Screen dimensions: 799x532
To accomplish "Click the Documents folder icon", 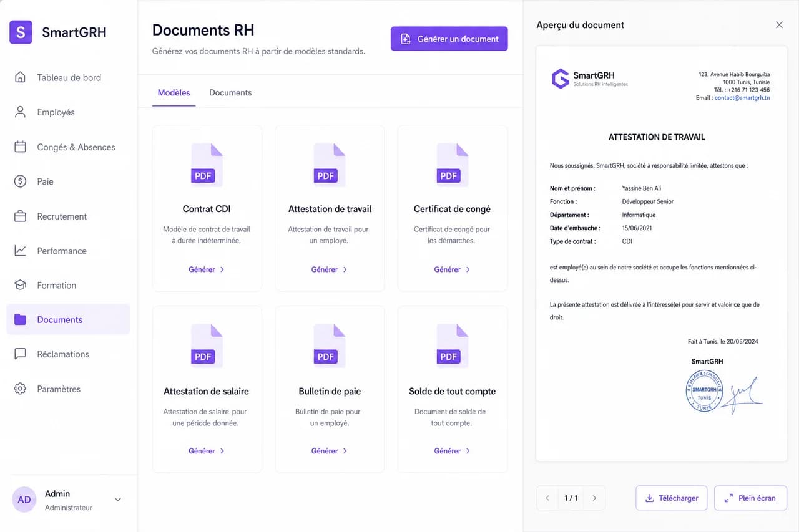I will pos(20,319).
